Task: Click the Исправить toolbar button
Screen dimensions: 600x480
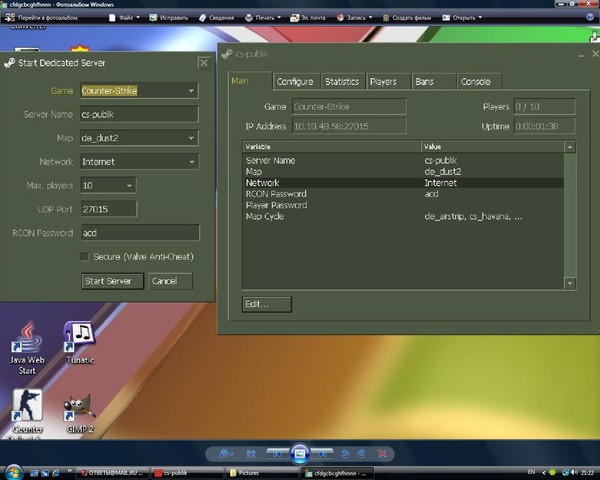Action: tap(169, 18)
